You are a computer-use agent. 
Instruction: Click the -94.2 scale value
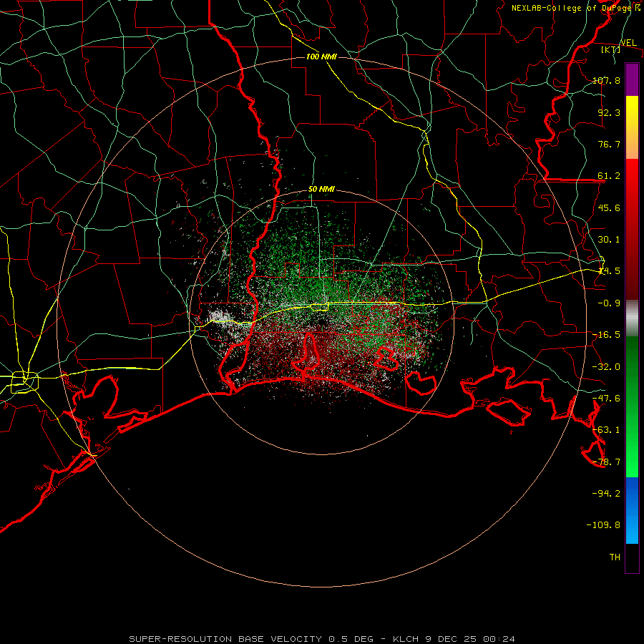(606, 494)
